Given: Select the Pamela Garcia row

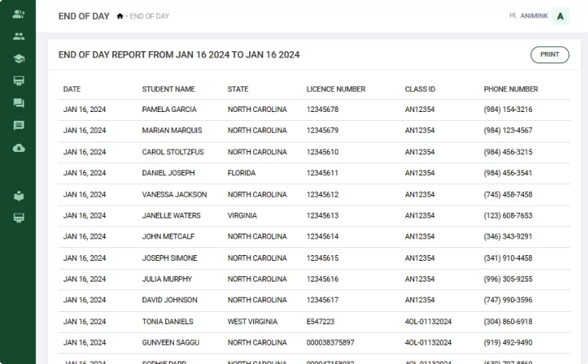Looking at the screenshot, I should pyautogui.click(x=169, y=110).
